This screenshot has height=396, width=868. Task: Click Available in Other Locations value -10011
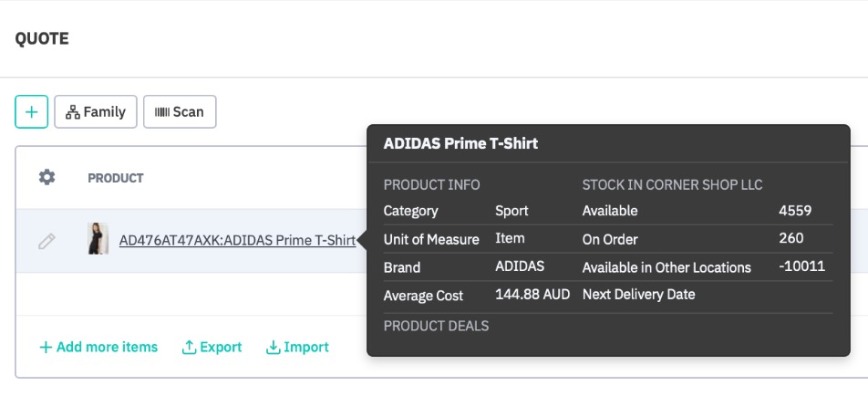click(801, 267)
